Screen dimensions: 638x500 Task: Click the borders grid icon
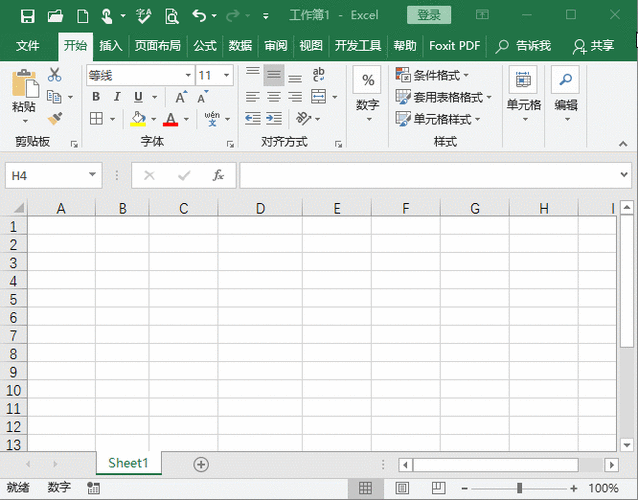tap(96, 119)
